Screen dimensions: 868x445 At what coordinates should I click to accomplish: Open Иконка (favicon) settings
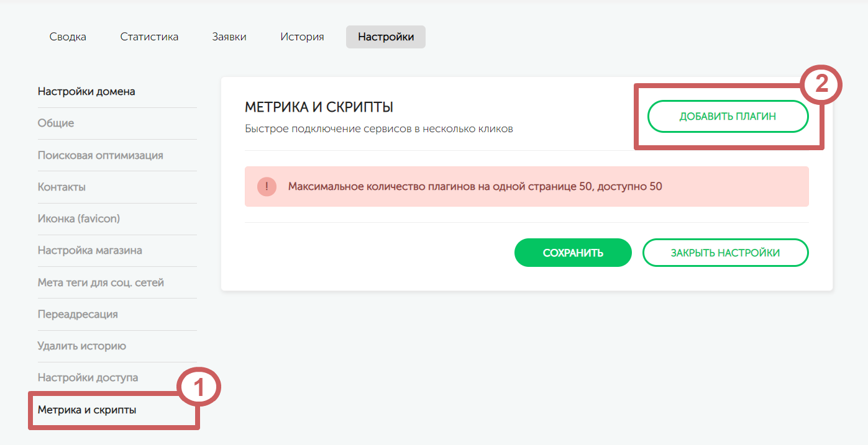pyautogui.click(x=79, y=218)
